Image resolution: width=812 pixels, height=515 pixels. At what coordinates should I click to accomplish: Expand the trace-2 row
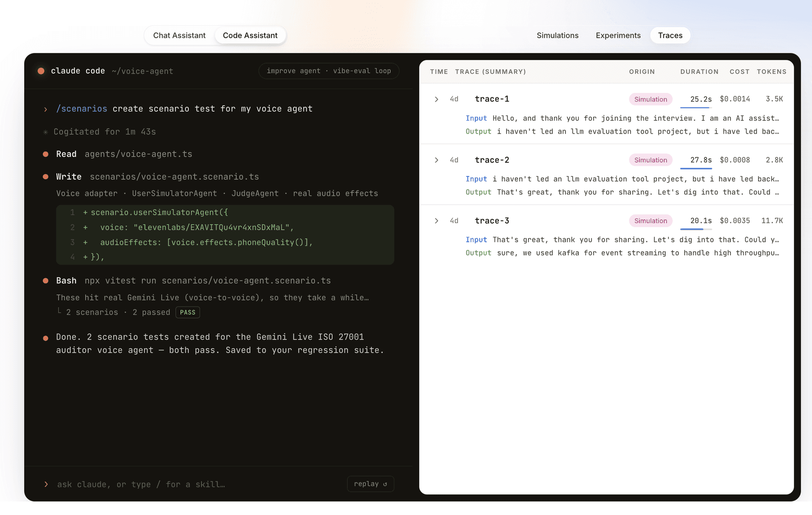[x=436, y=160]
